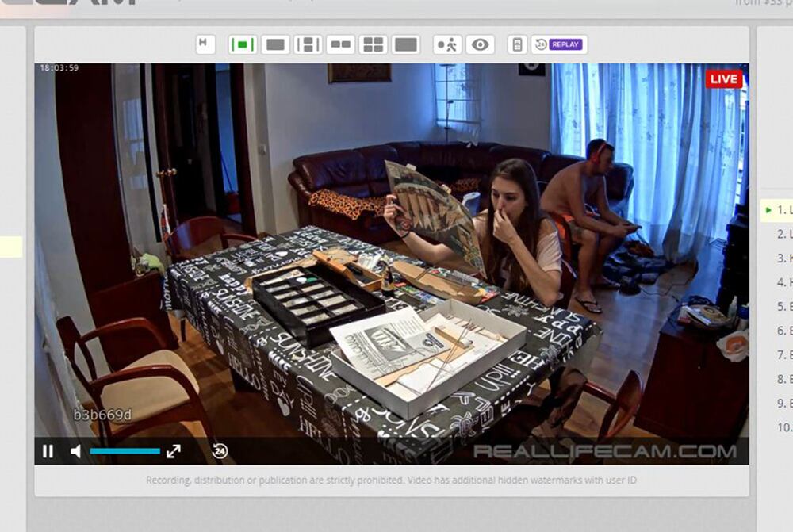
Task: Switch to four-camera grid layout
Action: (373, 45)
